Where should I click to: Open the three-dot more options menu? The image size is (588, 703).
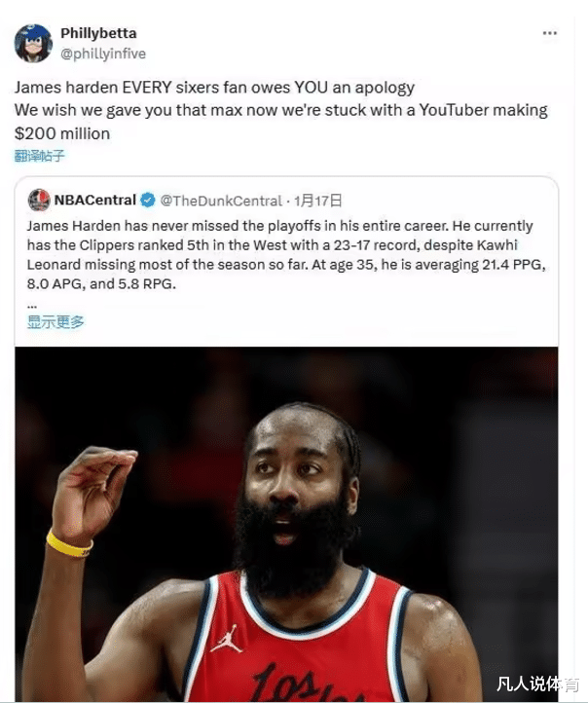click(549, 33)
